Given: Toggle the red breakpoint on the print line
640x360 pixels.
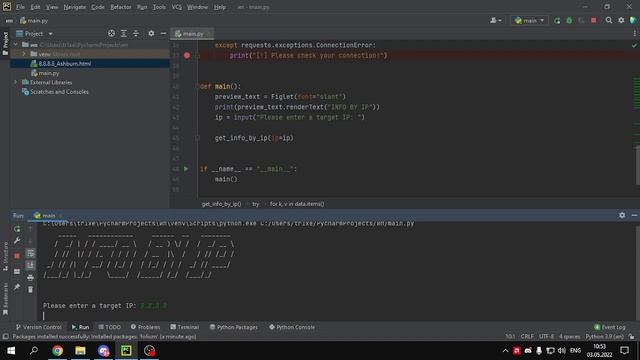Looking at the screenshot, I should (x=187, y=55).
